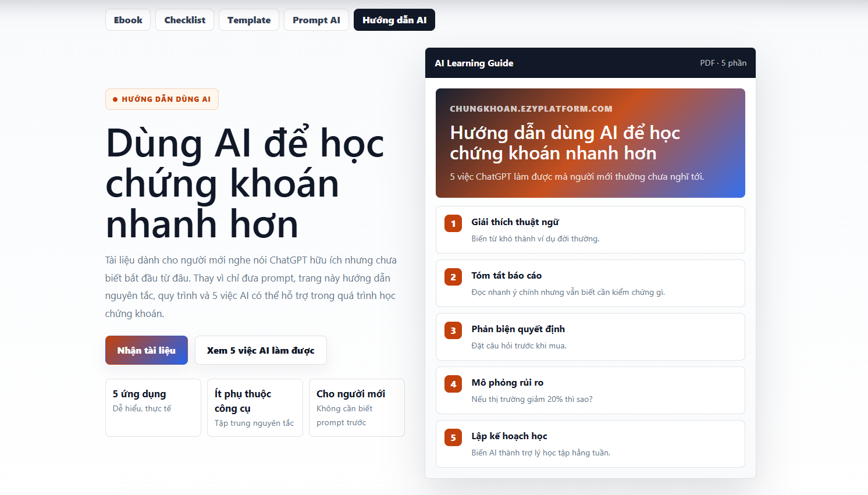Open the Giải thích thuật ngữ item

tap(590, 230)
